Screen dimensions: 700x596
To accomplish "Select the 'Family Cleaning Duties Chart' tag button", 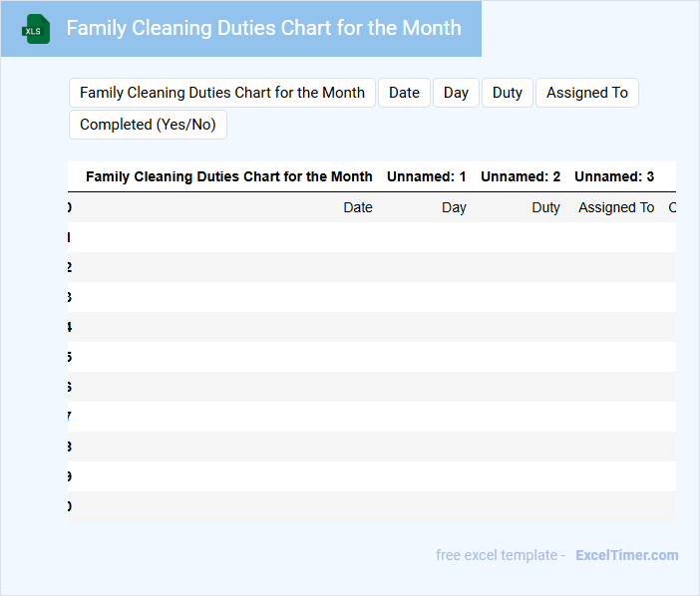I will point(221,93).
